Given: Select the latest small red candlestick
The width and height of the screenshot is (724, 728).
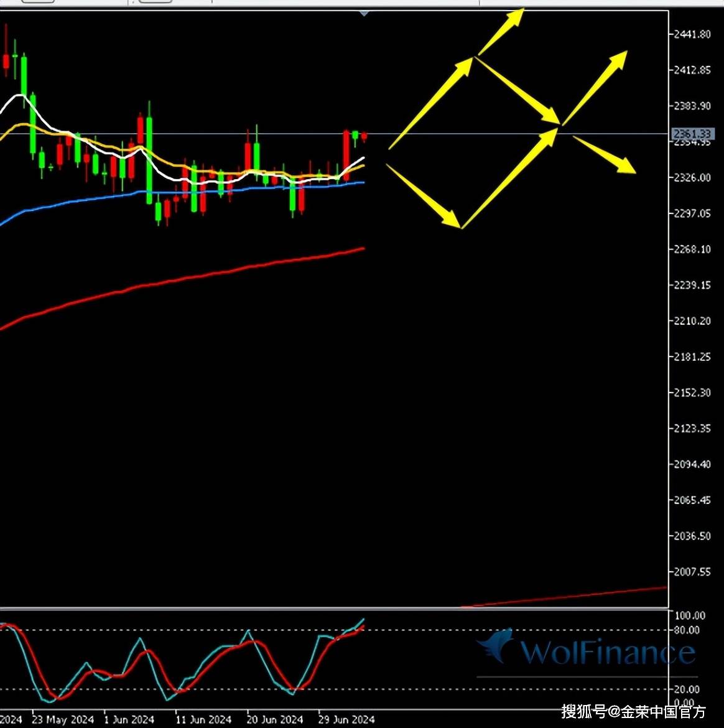Looking at the screenshot, I should coord(364,136).
